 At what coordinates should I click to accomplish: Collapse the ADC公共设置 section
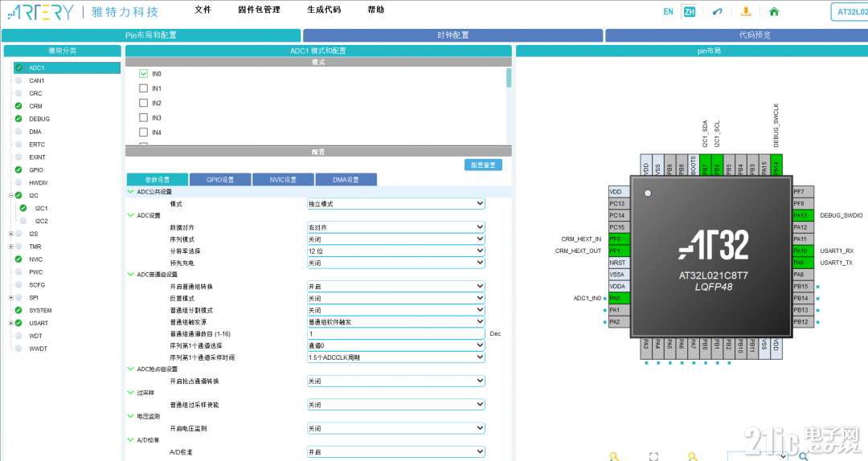tap(131, 191)
